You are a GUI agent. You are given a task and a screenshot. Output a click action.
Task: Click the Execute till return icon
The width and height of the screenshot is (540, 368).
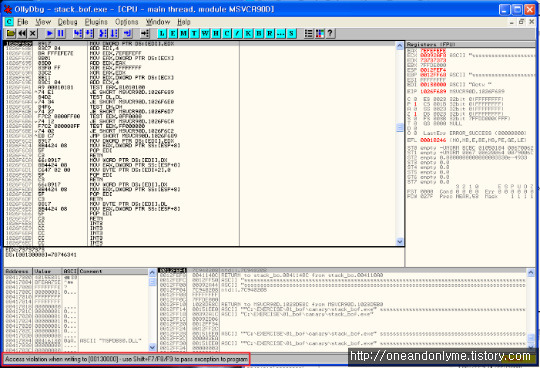click(x=127, y=33)
